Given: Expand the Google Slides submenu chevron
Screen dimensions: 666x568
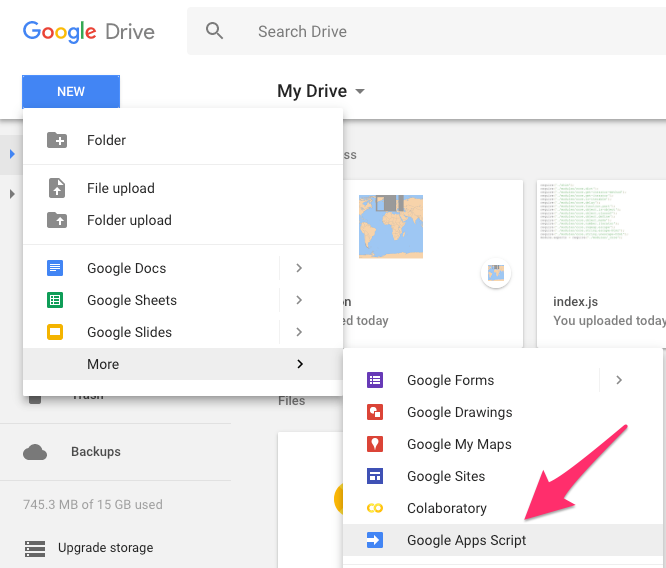Looking at the screenshot, I should pos(299,332).
